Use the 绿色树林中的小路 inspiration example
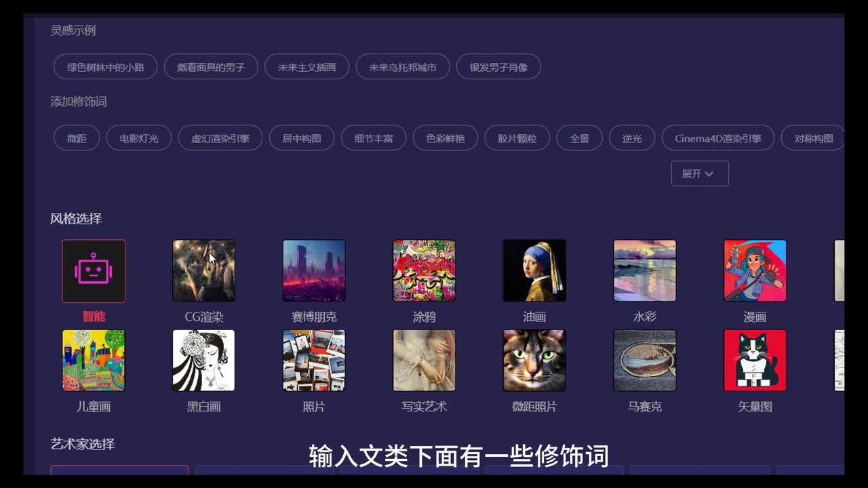The height and width of the screenshot is (488, 868). 105,67
